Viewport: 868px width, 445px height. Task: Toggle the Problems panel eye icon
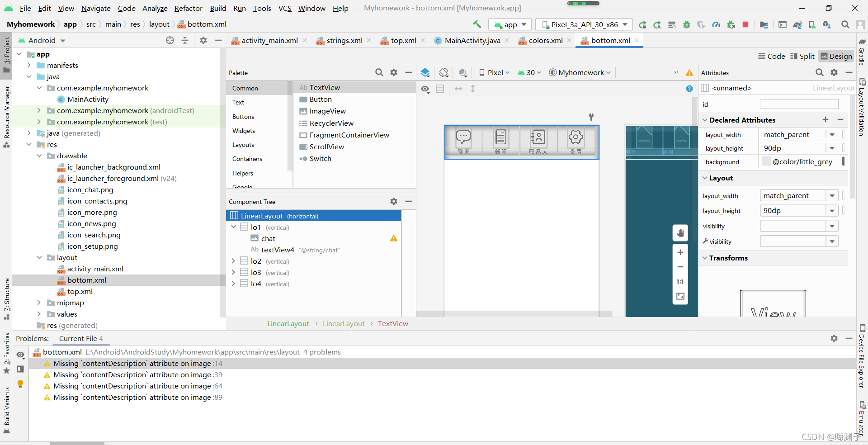20,355
